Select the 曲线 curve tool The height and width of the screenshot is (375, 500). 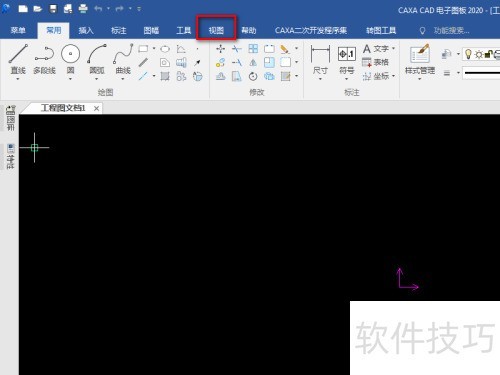(x=123, y=58)
